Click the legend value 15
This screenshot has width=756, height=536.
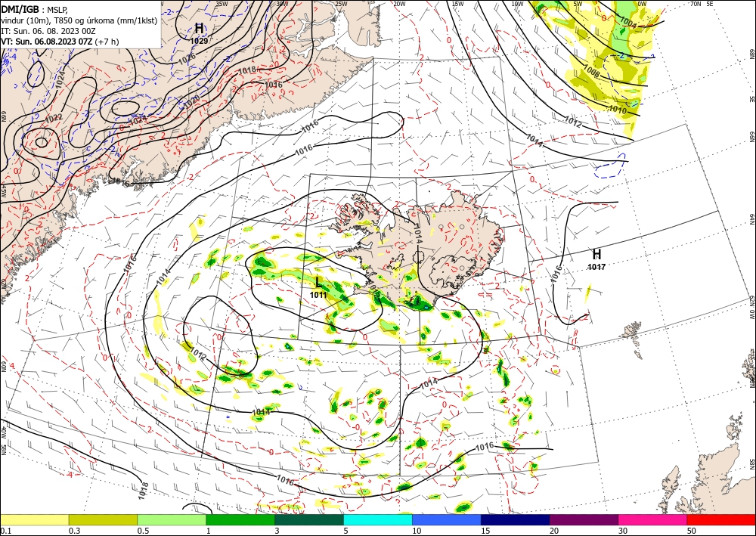pyautogui.click(x=485, y=531)
